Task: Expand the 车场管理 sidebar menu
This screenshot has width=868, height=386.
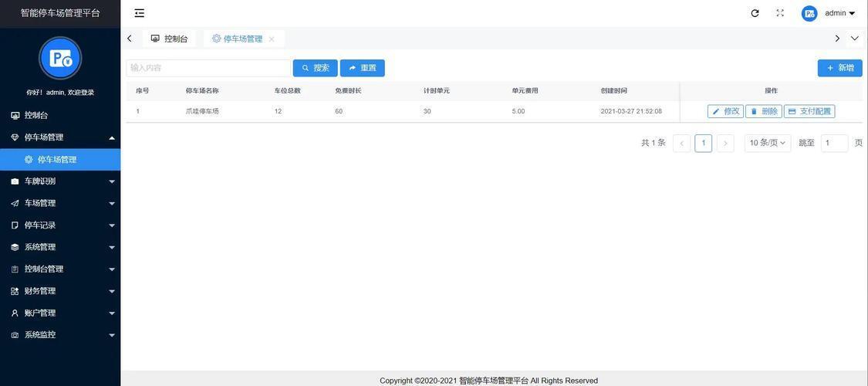Action: pos(59,203)
